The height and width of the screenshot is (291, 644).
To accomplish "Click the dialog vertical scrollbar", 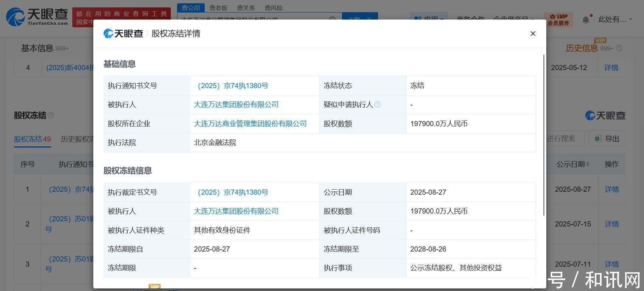I will point(544,135).
